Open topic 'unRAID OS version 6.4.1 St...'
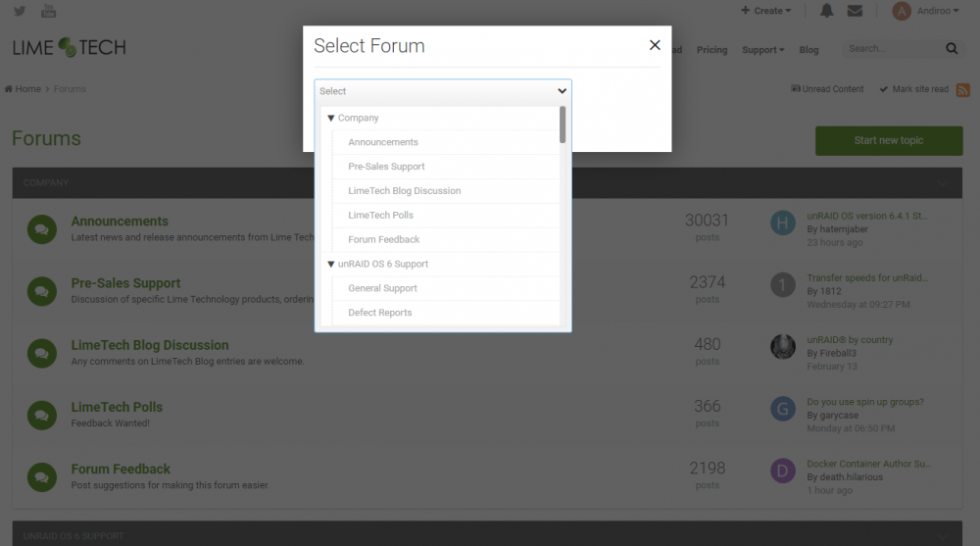This screenshot has height=546, width=980. [x=867, y=216]
